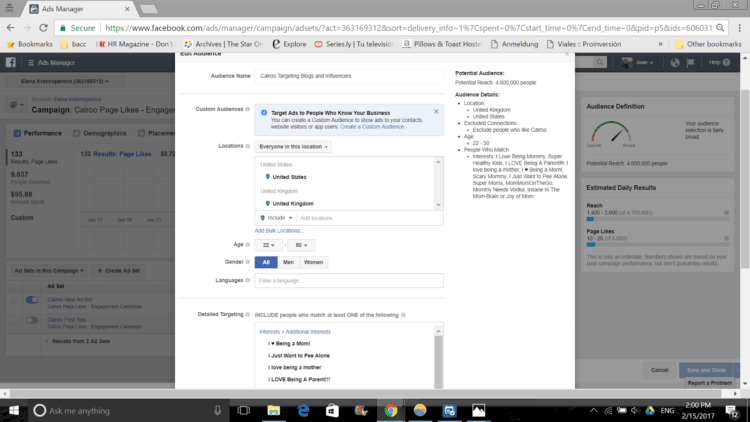This screenshot has height=422, width=750.
Task: Click the info icon beside Languages label
Action: (x=248, y=280)
